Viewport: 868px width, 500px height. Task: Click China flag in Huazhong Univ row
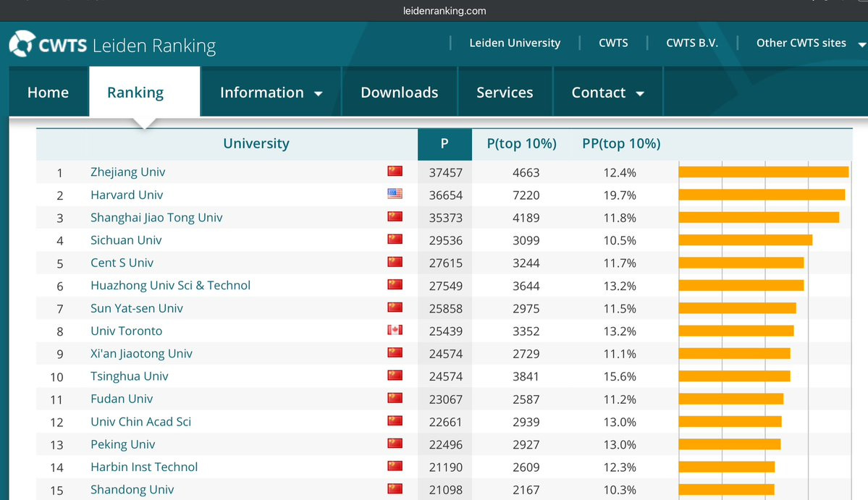point(395,285)
